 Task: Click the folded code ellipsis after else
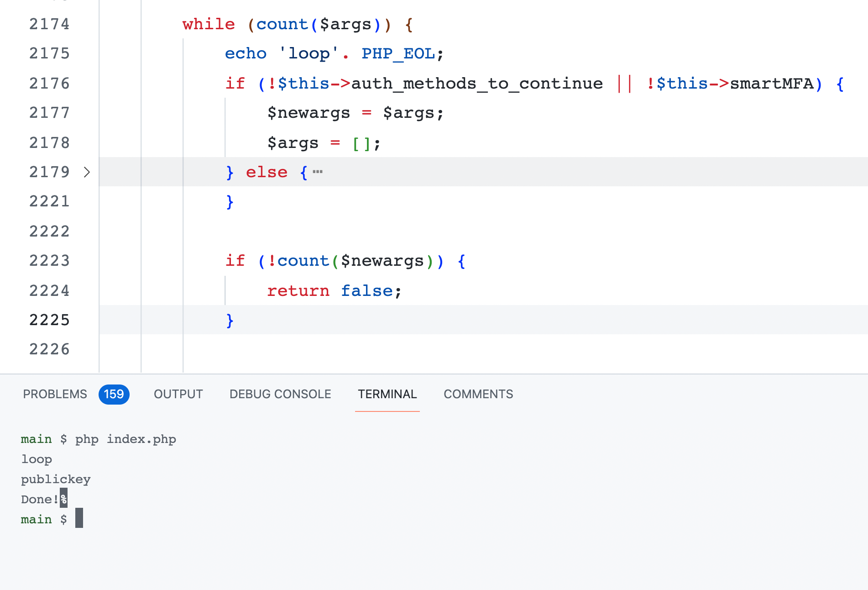pos(318,172)
